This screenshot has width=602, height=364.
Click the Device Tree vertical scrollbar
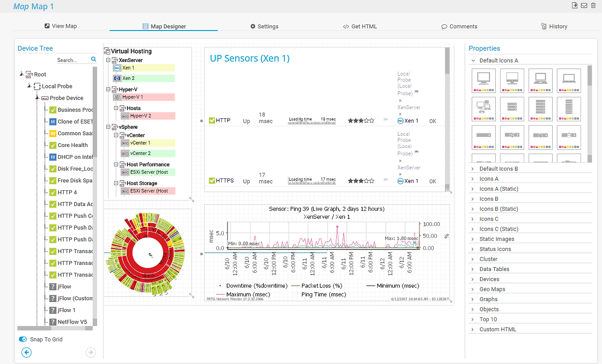click(x=95, y=113)
